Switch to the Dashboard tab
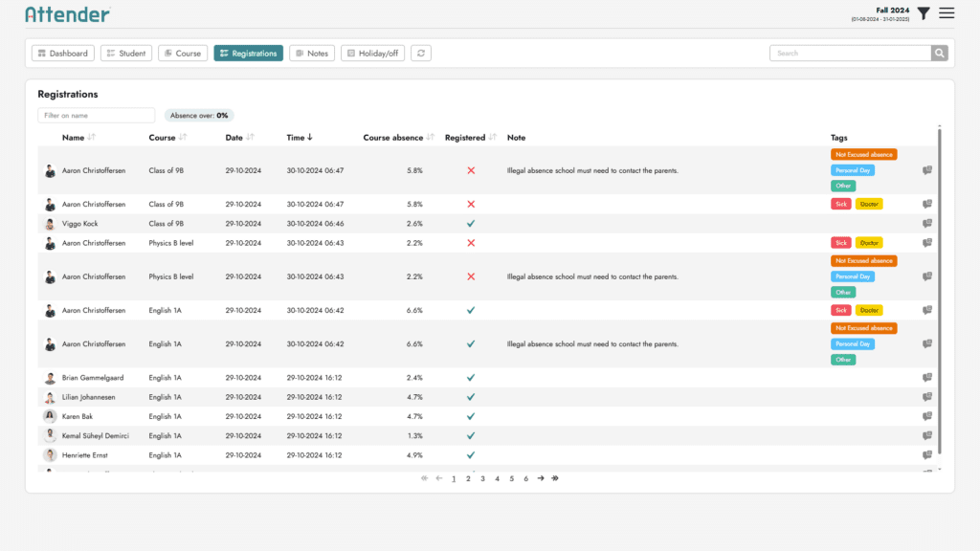Screen dimensions: 980x551 point(62,54)
